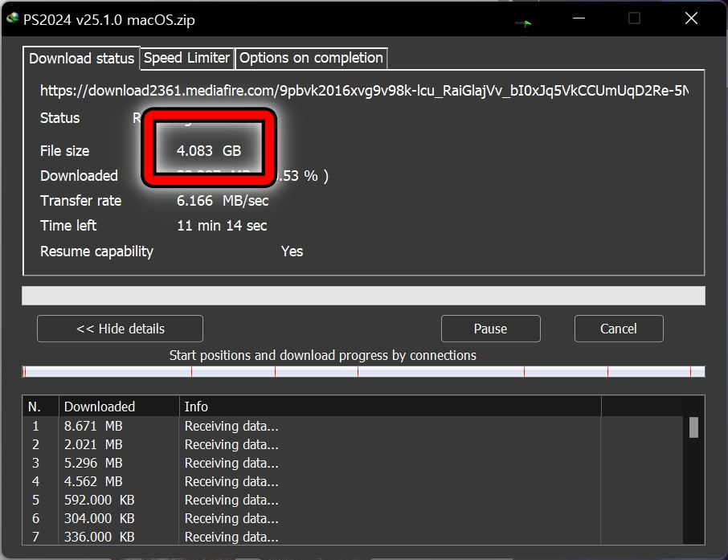Cancel the download
Screen dimensions: 728x560
619,329
